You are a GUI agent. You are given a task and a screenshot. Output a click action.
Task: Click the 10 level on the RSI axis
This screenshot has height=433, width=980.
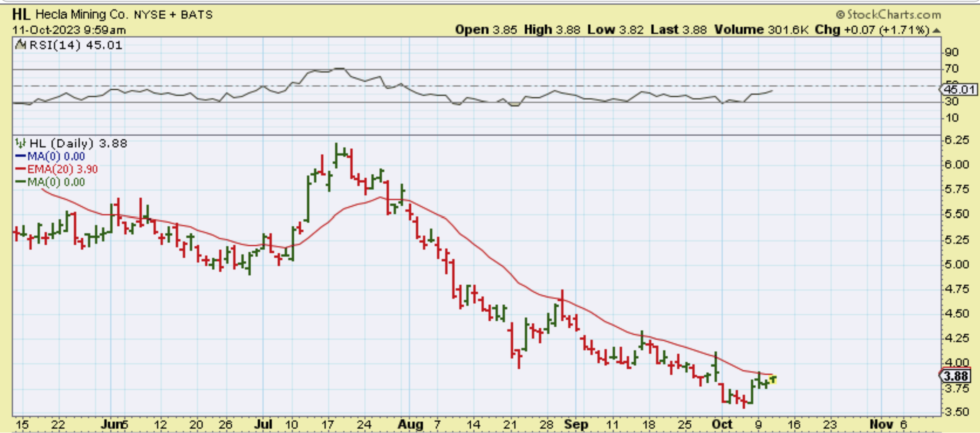952,118
